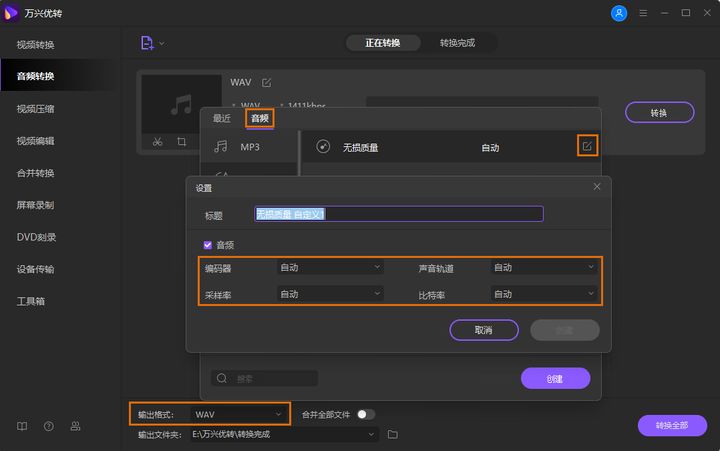Open 视频压缩 in sidebar
720x451 pixels.
[x=36, y=109]
